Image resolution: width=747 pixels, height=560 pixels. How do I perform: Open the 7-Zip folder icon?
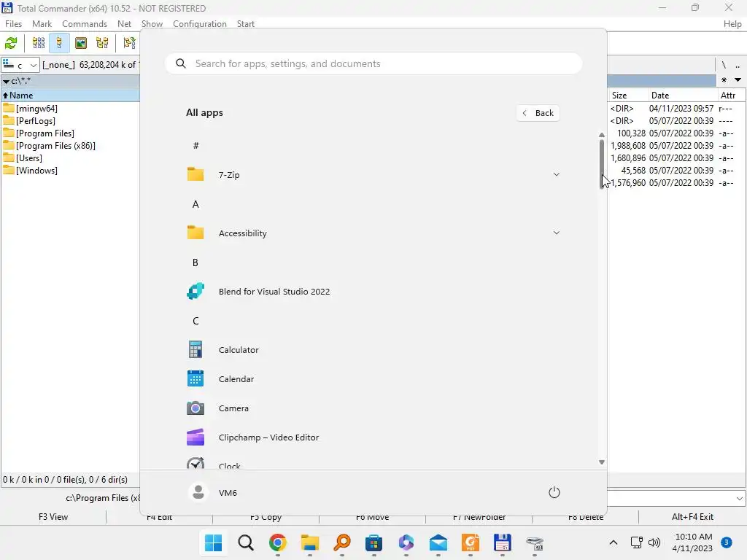point(196,175)
